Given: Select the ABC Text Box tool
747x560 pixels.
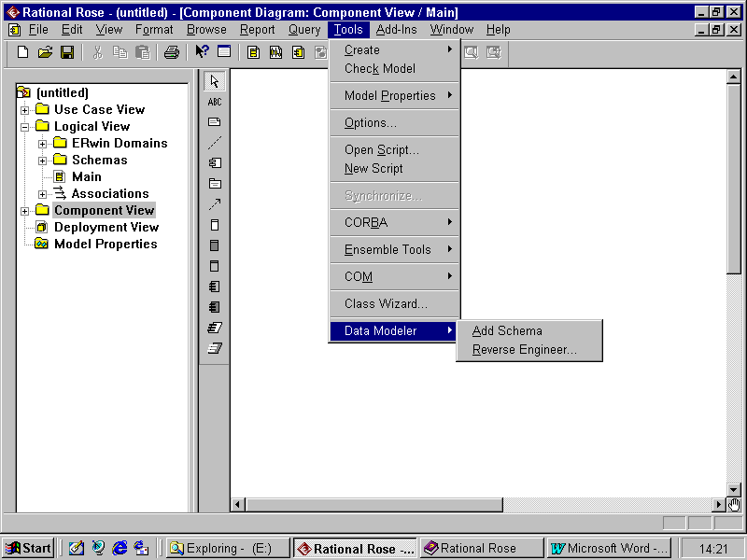Looking at the screenshot, I should tap(215, 102).
